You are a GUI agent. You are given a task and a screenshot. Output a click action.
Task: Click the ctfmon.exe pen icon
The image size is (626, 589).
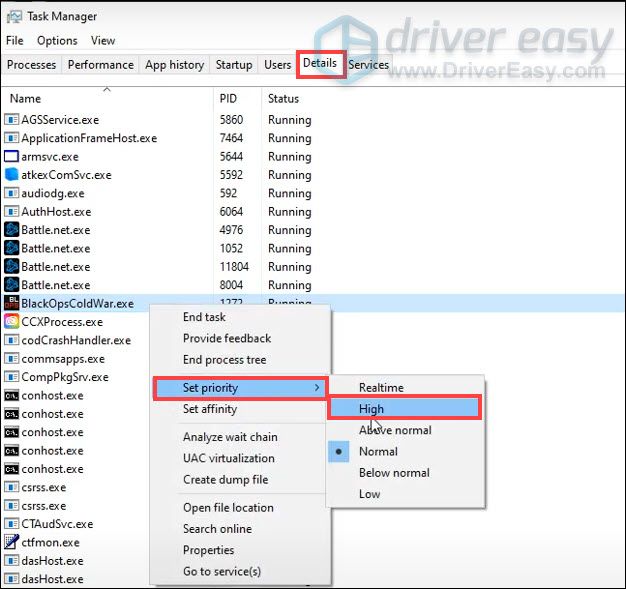(12, 542)
